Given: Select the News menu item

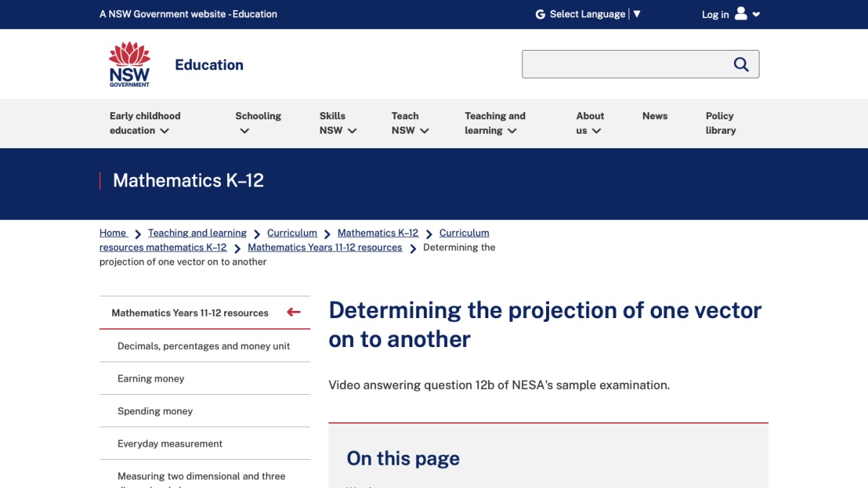Looking at the screenshot, I should (655, 116).
